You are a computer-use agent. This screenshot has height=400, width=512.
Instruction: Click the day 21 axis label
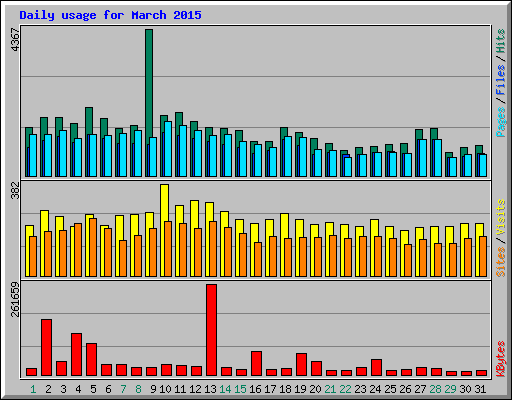coord(330,389)
